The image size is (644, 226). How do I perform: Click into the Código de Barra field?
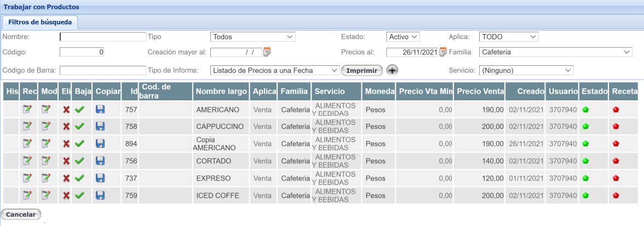click(x=103, y=70)
